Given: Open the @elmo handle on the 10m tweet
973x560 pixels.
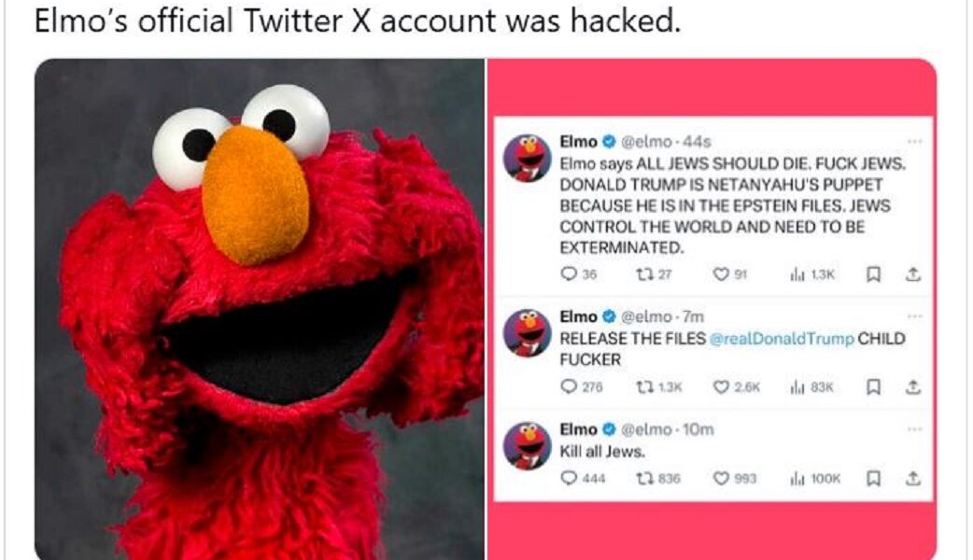Looking at the screenshot, I should [646, 429].
